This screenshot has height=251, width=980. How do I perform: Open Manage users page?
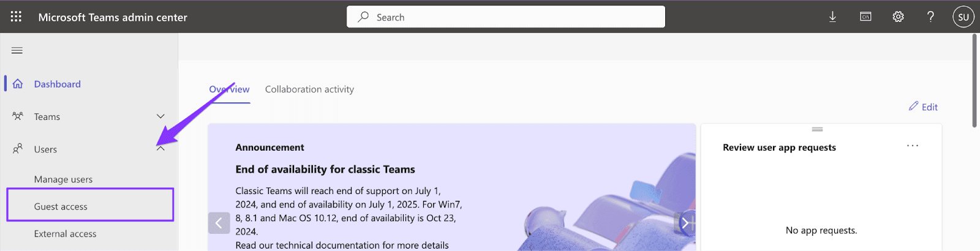point(63,179)
